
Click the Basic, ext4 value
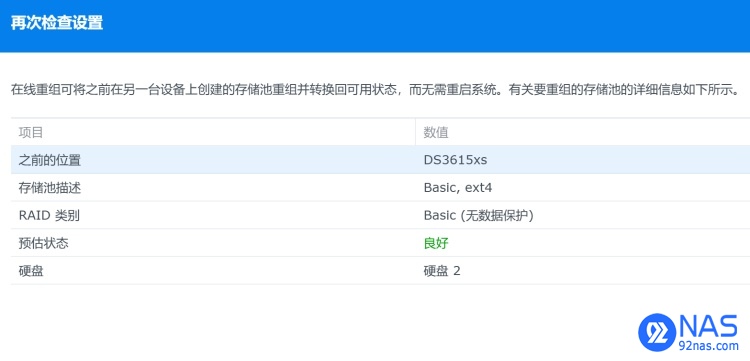coord(458,188)
